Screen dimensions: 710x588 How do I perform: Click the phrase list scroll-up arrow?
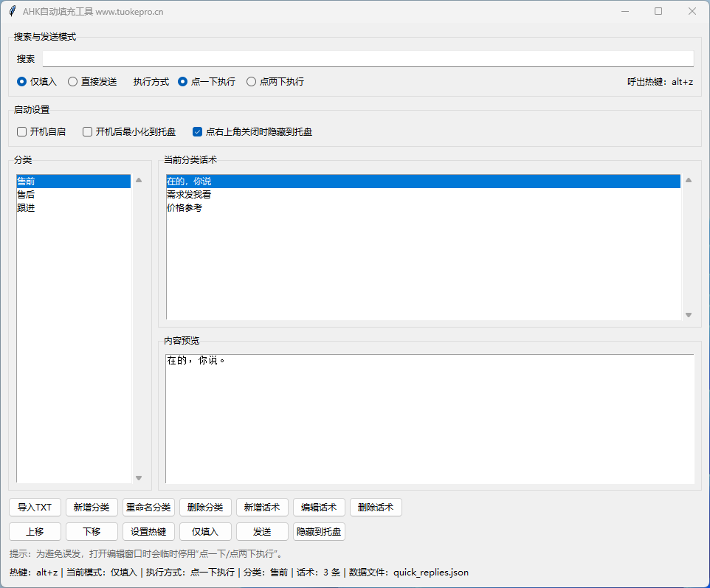[689, 180]
